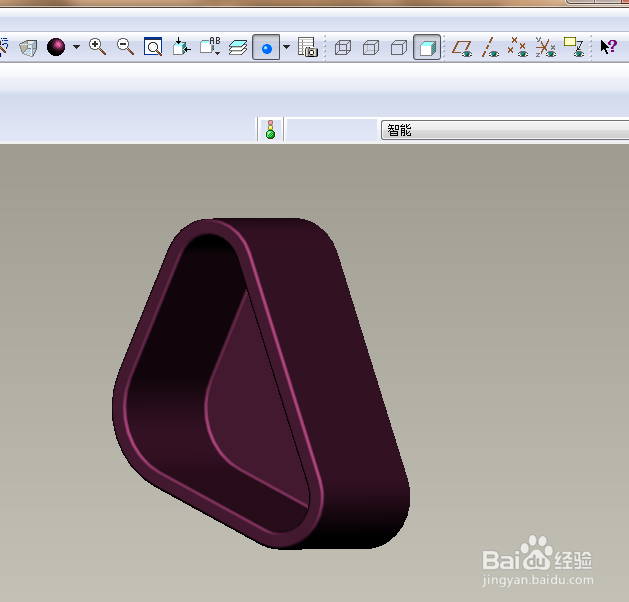This screenshot has width=629, height=602.
Task: Open the layers icon
Action: tap(238, 48)
